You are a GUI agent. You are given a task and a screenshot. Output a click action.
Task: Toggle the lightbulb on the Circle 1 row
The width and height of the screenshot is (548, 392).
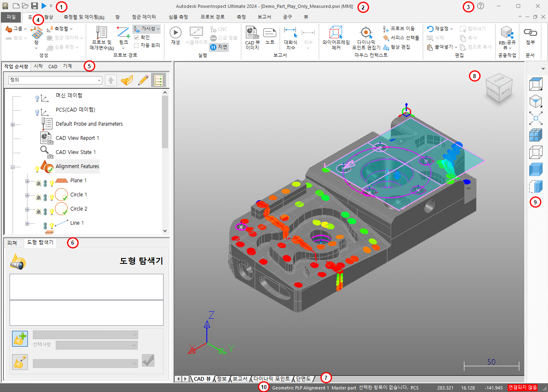pyautogui.click(x=52, y=197)
